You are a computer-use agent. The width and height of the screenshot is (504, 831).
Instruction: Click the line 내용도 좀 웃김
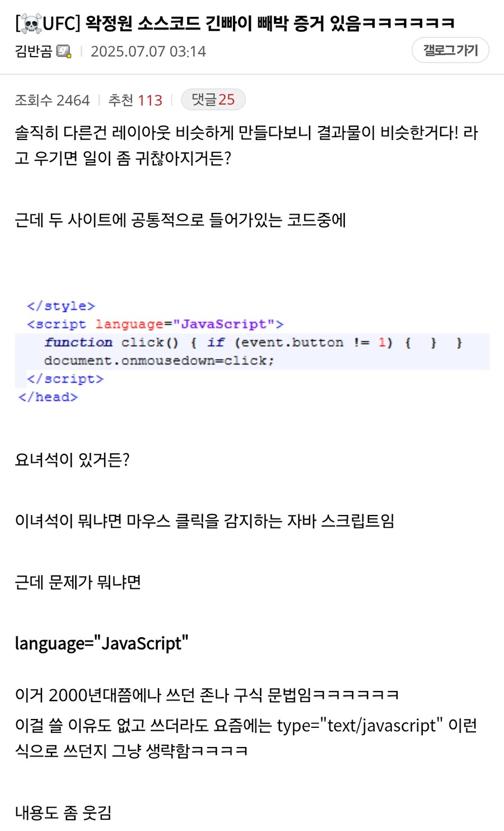[63, 813]
